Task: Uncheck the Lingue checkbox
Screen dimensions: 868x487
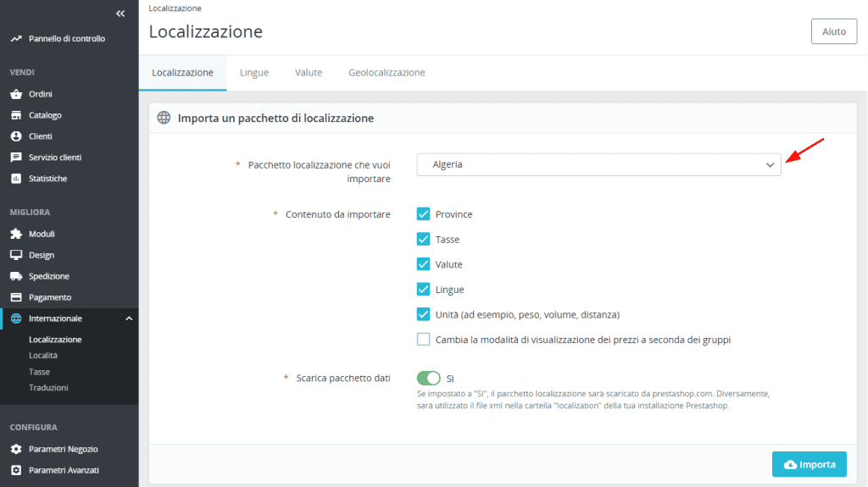Action: pyautogui.click(x=424, y=290)
